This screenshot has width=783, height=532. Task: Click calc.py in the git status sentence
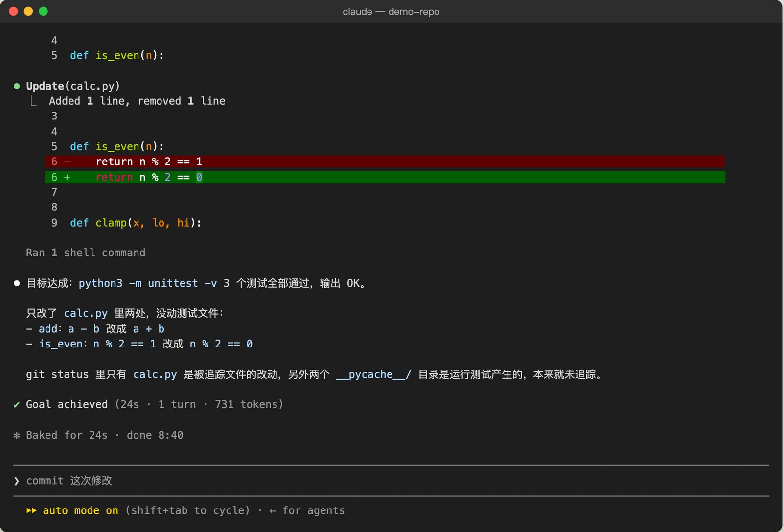[x=155, y=374]
